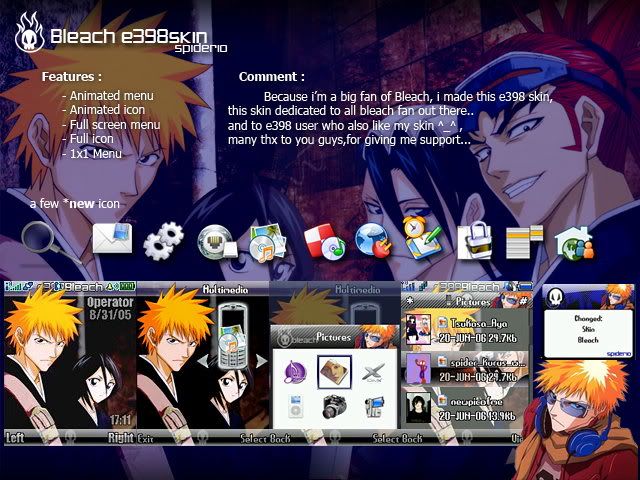Click the Right softkey on the home screen

click(x=121, y=438)
